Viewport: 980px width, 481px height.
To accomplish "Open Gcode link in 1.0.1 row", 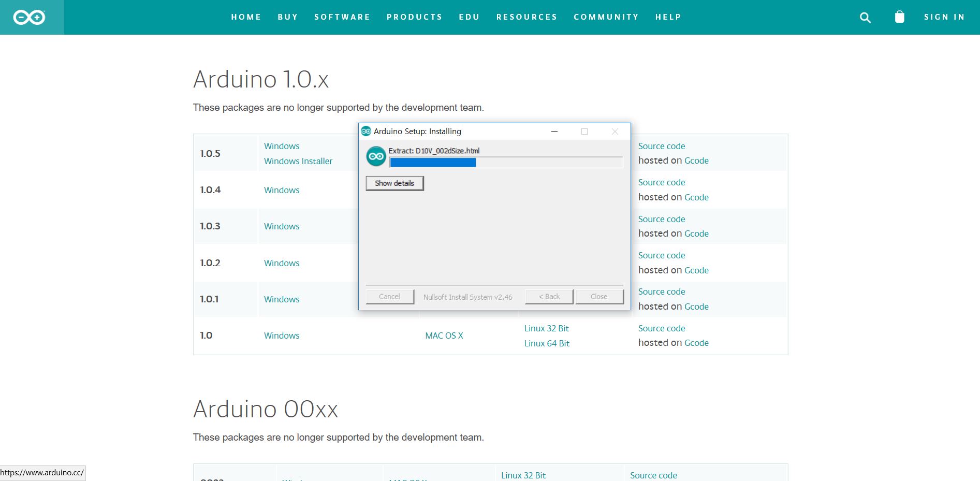I will click(x=696, y=307).
